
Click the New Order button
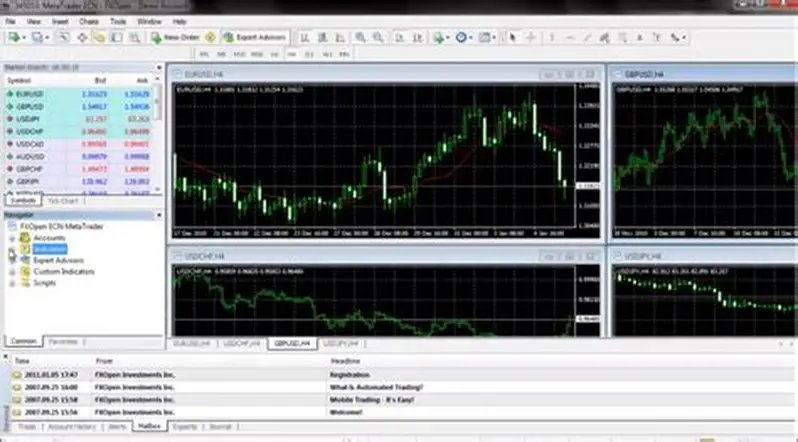[x=175, y=37]
